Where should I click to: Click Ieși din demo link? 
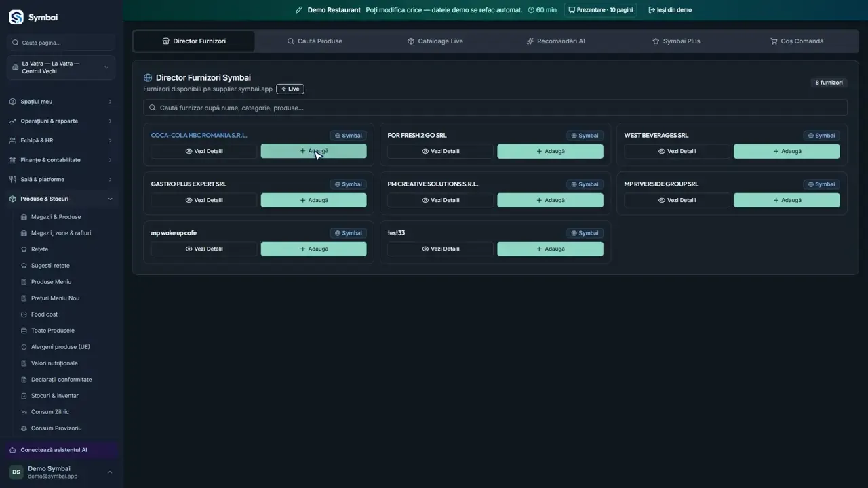[x=670, y=10]
